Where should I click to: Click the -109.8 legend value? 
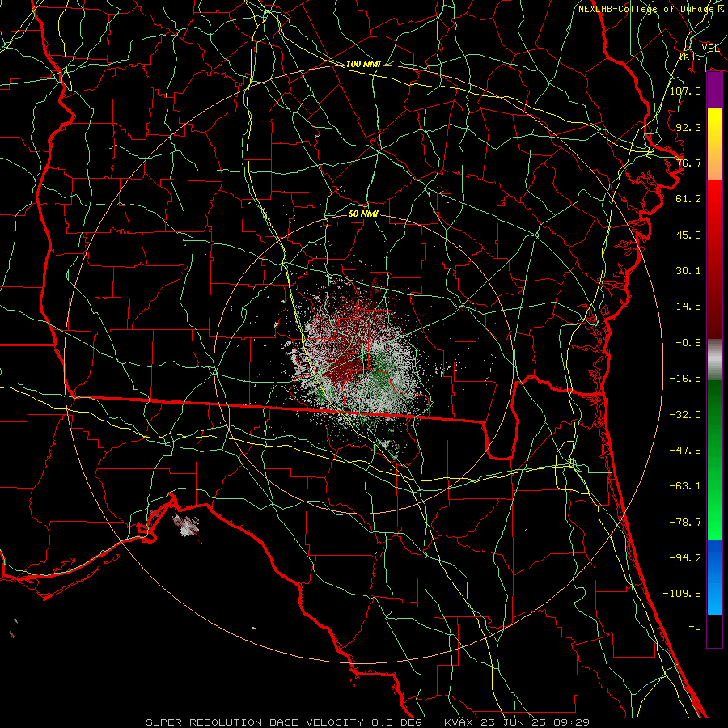coord(682,594)
